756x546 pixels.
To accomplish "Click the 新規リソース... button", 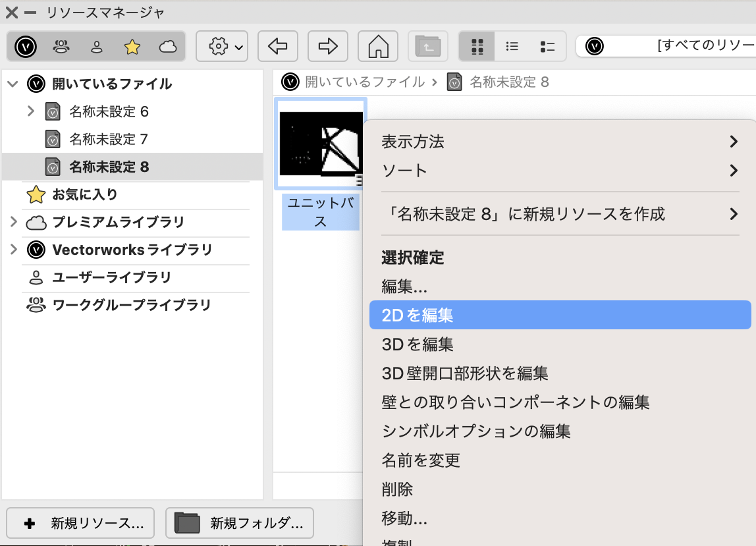I will pos(80,524).
